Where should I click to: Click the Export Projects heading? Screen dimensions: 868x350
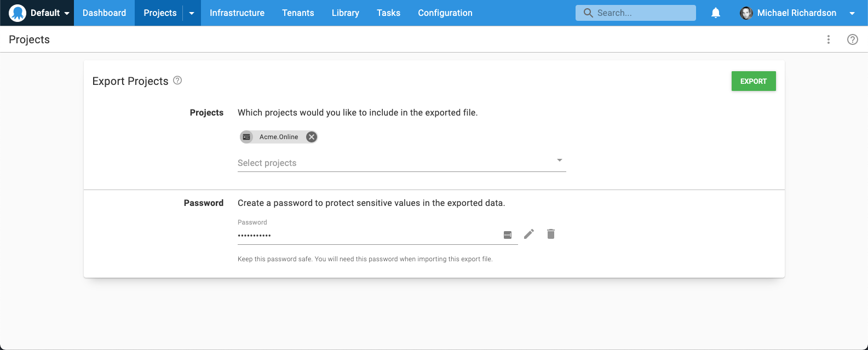pos(130,81)
